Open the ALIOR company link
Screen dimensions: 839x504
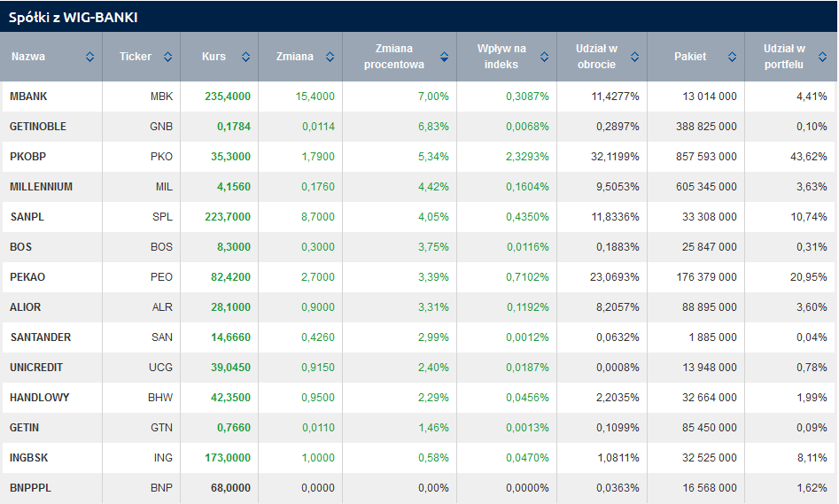click(25, 307)
